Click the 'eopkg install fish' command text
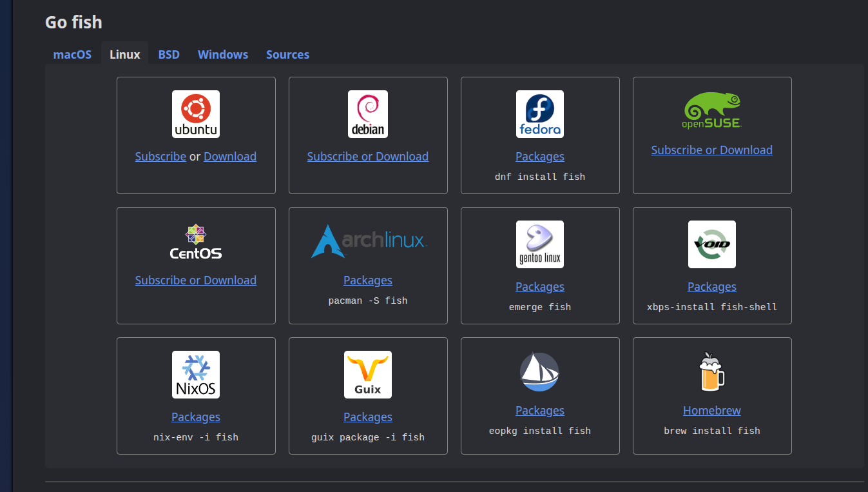Image resolution: width=868 pixels, height=492 pixels. 540,431
